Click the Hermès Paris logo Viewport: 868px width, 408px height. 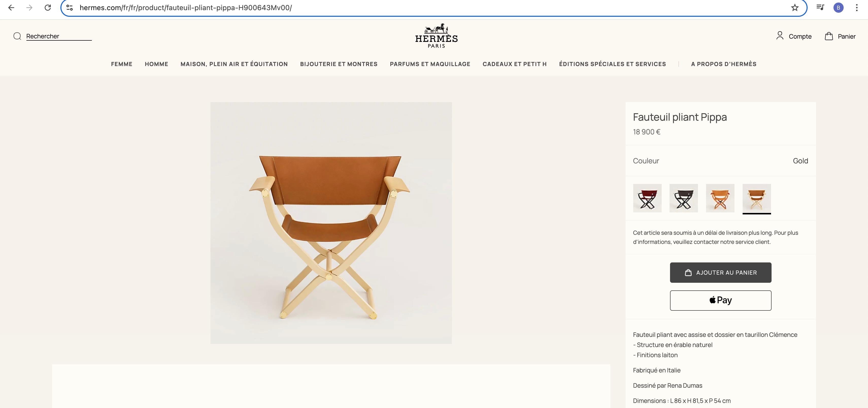pos(436,36)
